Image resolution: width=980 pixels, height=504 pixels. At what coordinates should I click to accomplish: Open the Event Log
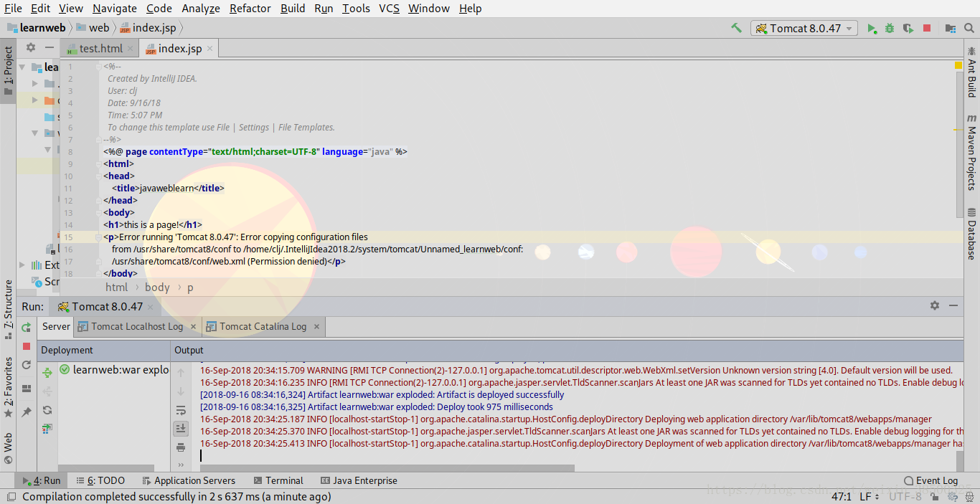click(931, 480)
